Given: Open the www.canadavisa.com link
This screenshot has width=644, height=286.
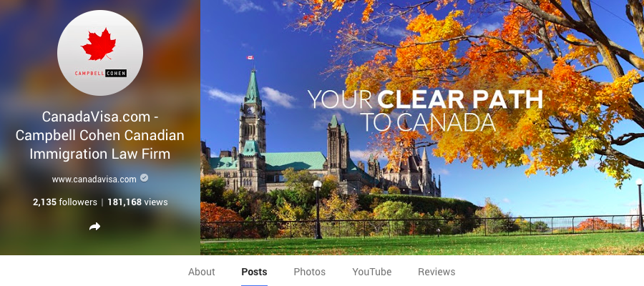Looking at the screenshot, I should 94,179.
